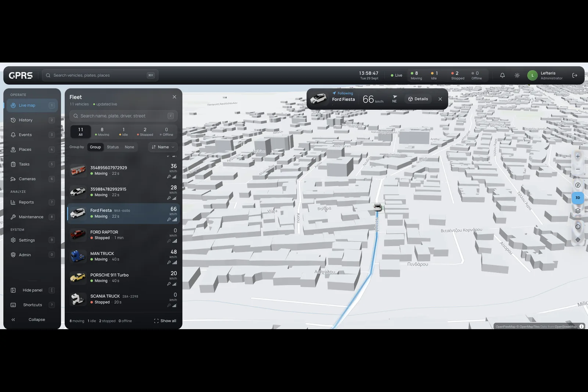Zoom out on the map
This screenshot has width=588, height=392.
pyautogui.click(x=578, y=169)
